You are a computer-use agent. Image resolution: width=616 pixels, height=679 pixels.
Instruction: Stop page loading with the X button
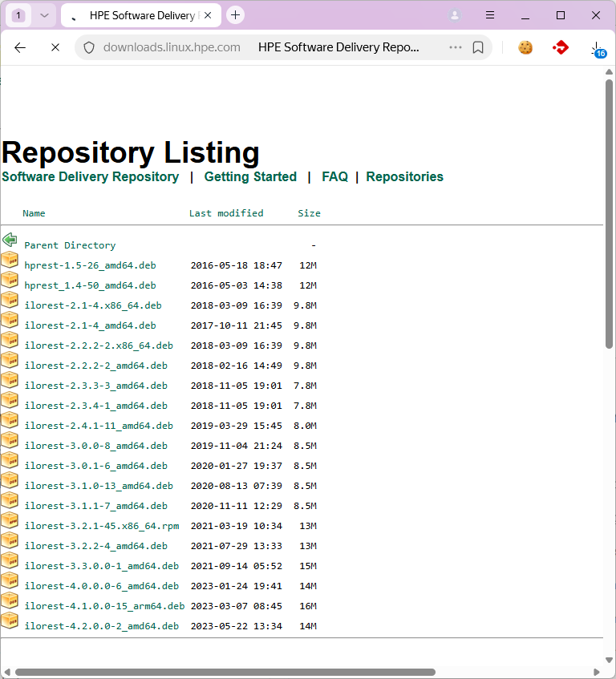[55, 47]
